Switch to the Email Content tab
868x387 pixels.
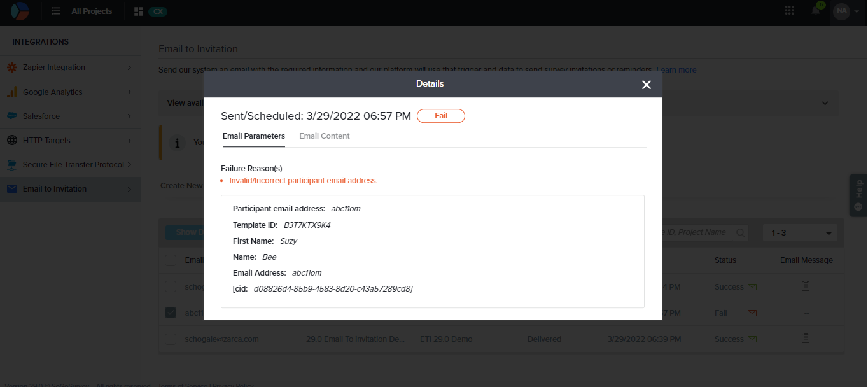pyautogui.click(x=324, y=136)
